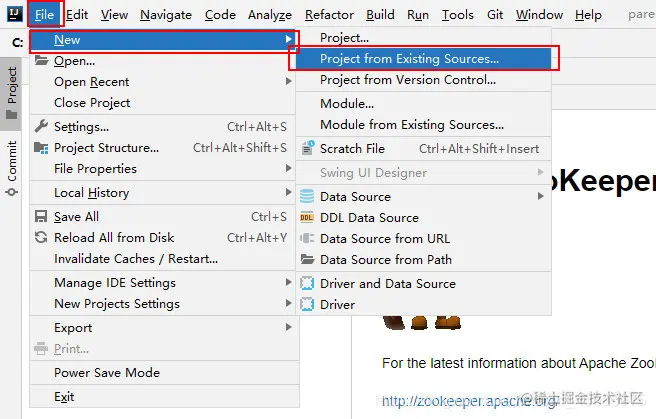The width and height of the screenshot is (656, 419).
Task: Open the Git menu
Action: tap(495, 15)
